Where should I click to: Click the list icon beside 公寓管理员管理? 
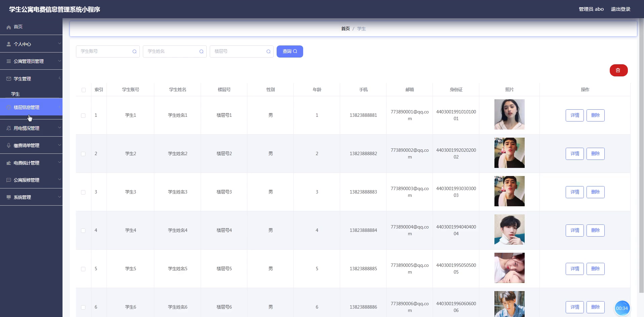[x=9, y=61]
